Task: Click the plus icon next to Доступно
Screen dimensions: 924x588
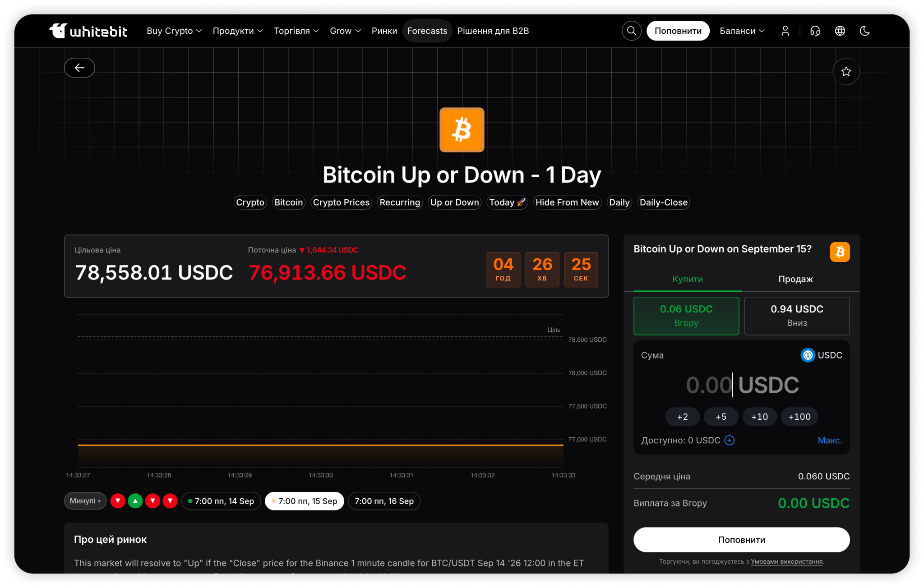Action: tap(729, 440)
